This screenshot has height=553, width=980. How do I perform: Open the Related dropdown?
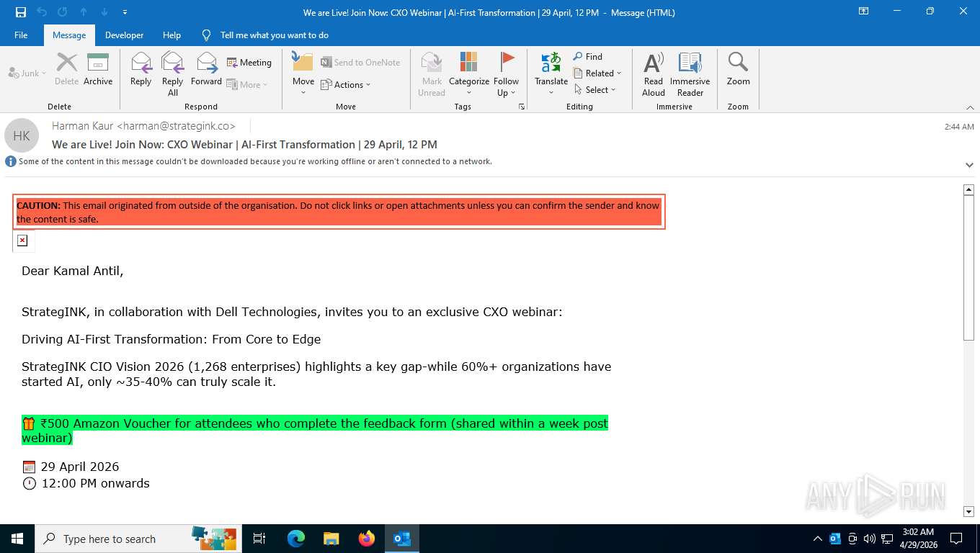tap(597, 73)
